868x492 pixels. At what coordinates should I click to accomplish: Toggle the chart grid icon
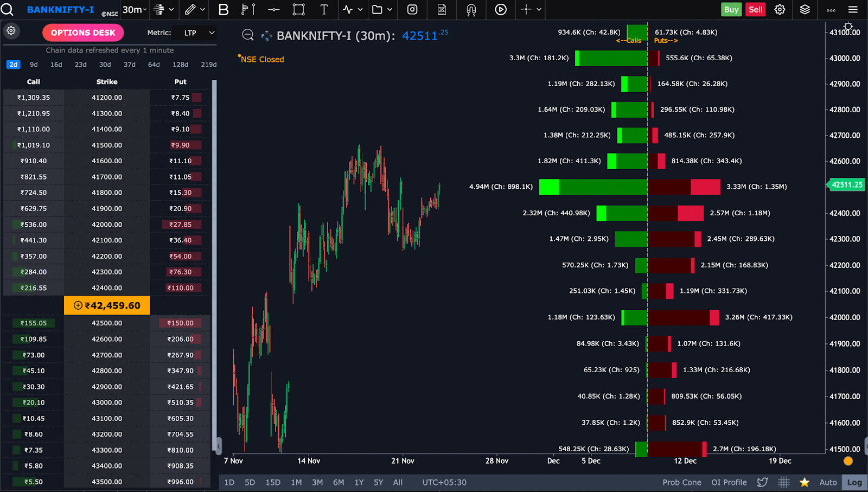pos(784,482)
